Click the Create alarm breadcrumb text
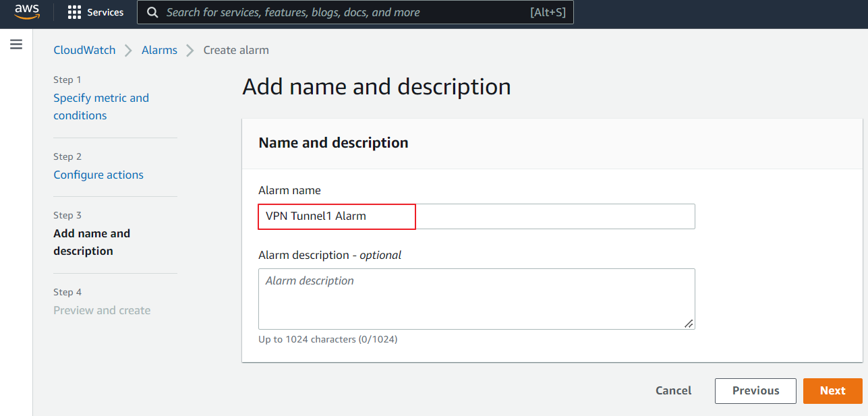 [x=236, y=51]
